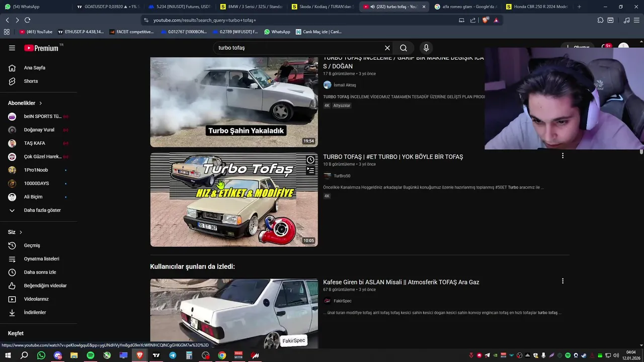This screenshot has width=644, height=362.
Task: Open the Canlı Maç izle bookmark
Action: (x=319, y=32)
